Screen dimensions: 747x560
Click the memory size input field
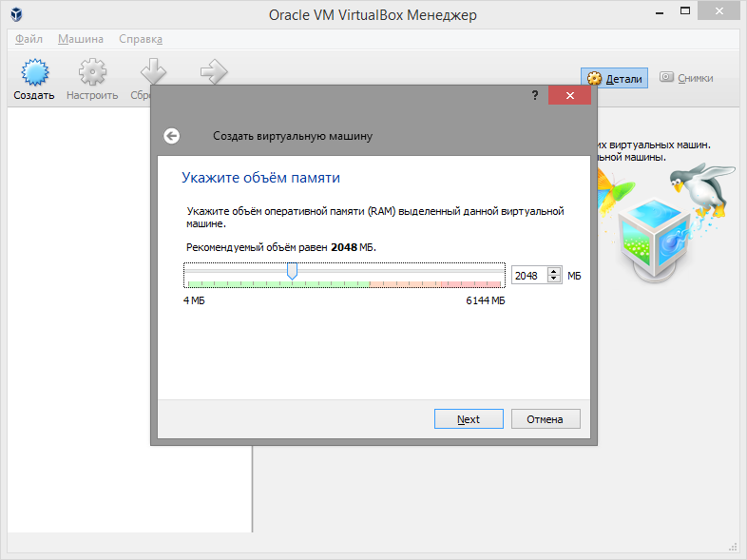[x=529, y=276]
